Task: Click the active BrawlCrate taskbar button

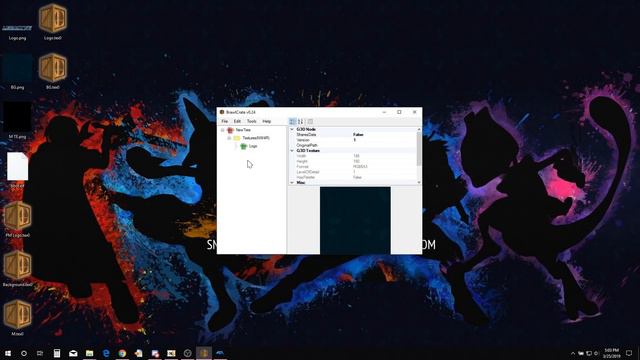Action: coord(204,353)
